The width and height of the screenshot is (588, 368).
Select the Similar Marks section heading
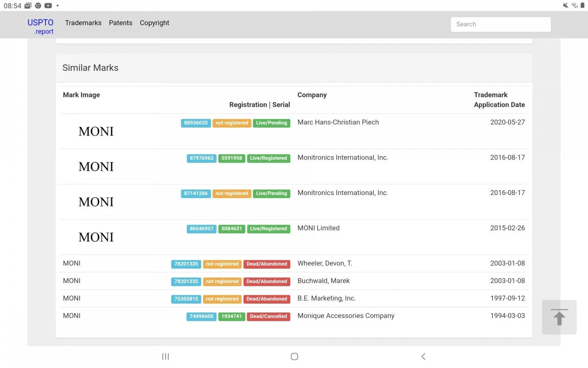90,68
